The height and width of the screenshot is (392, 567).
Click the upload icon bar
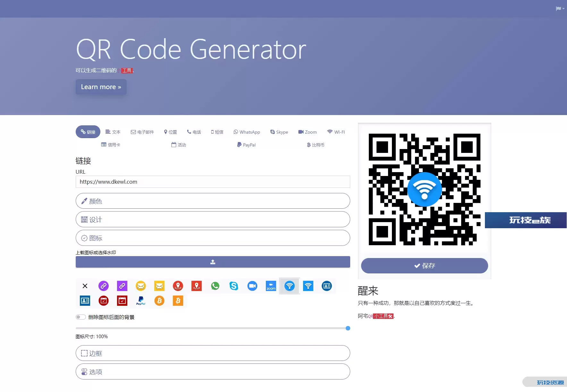tap(213, 262)
